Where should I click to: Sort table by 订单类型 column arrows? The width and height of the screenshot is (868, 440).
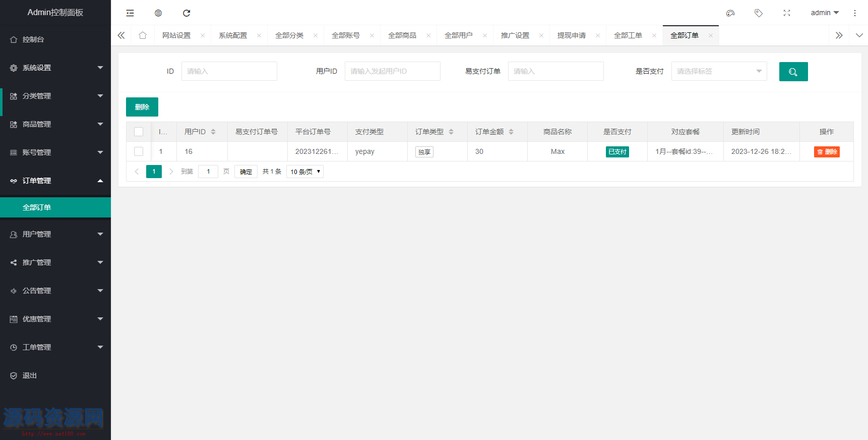click(451, 132)
